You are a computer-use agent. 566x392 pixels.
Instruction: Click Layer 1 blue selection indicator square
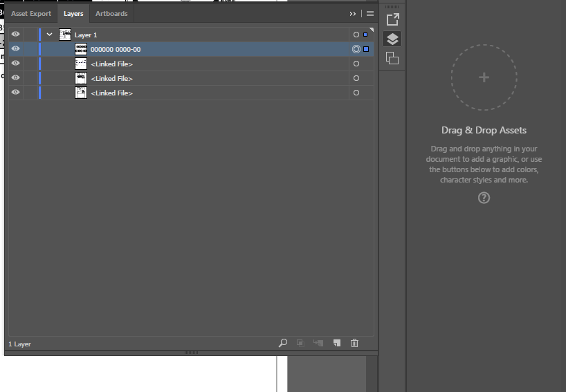365,35
